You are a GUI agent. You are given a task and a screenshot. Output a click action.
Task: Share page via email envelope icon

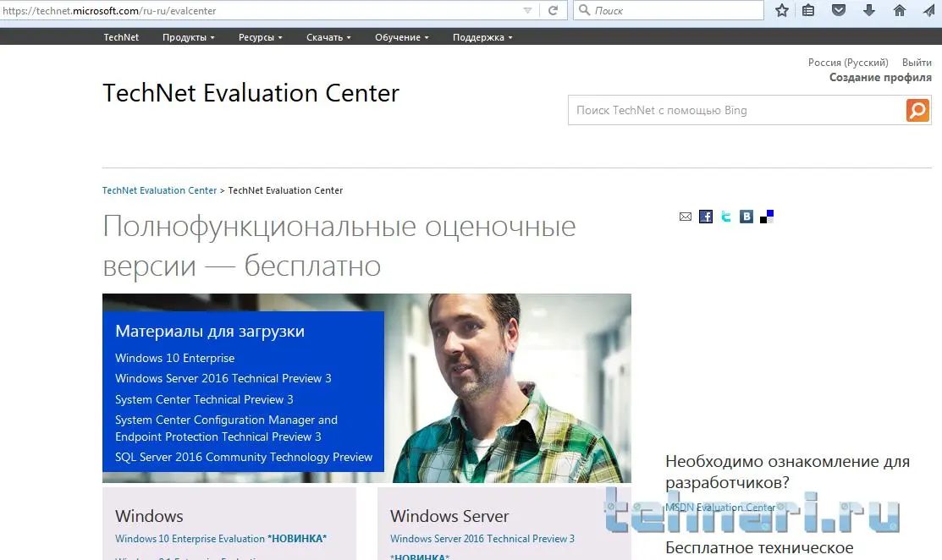click(686, 217)
